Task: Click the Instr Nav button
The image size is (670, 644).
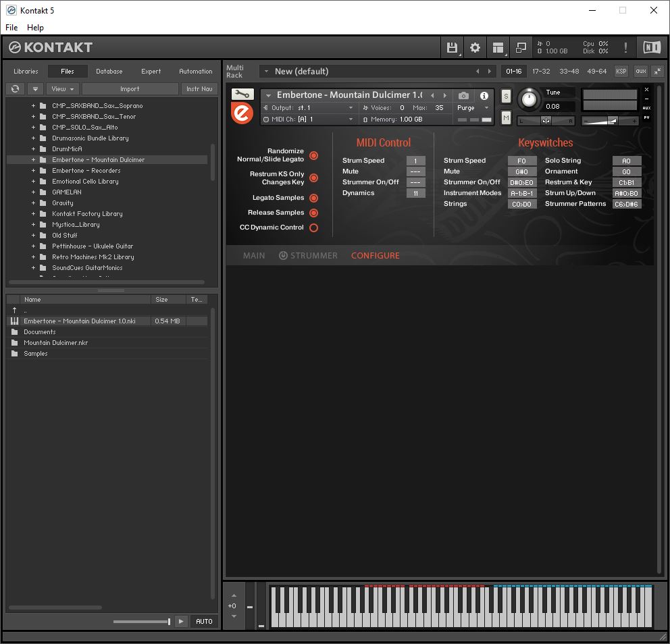Action: [x=199, y=89]
